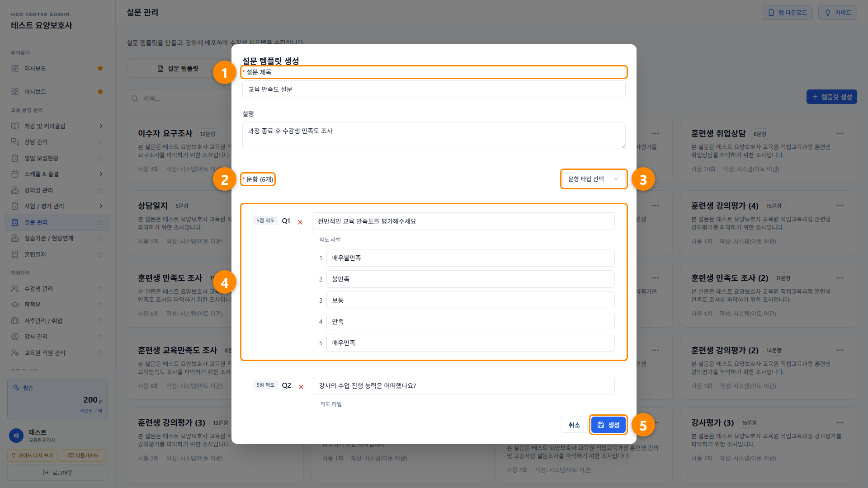Open more options for 훈련생 만족도 조사 (2)

tap(840, 278)
